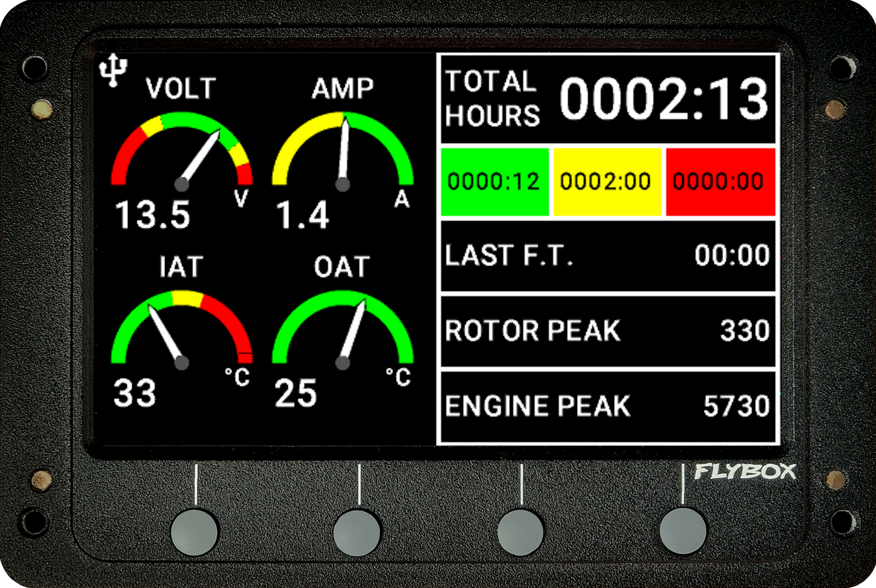Click the USB connection icon
This screenshot has width=876, height=588.
[x=113, y=72]
